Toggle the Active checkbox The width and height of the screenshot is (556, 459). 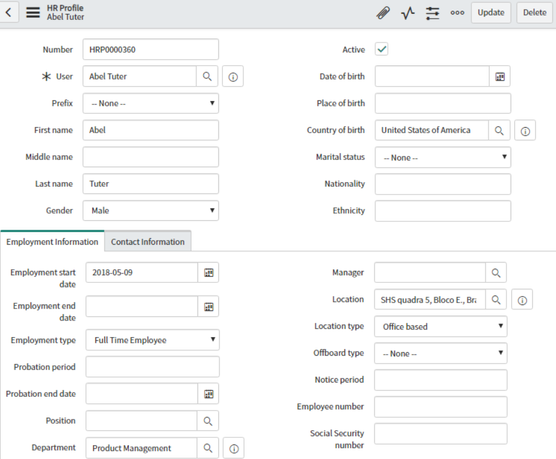click(382, 49)
